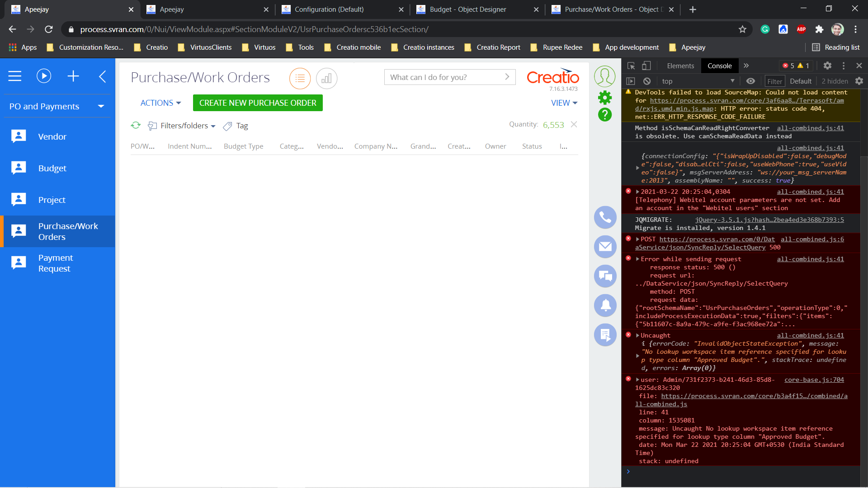Image resolution: width=868 pixels, height=488 pixels.
Task: Open the rxjs.umd.min.js.map source link
Action: (740, 104)
